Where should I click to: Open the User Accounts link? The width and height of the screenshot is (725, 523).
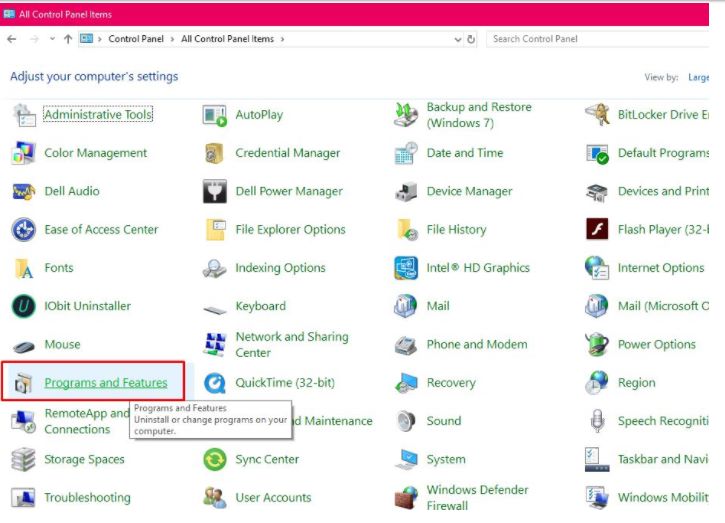pos(273,498)
